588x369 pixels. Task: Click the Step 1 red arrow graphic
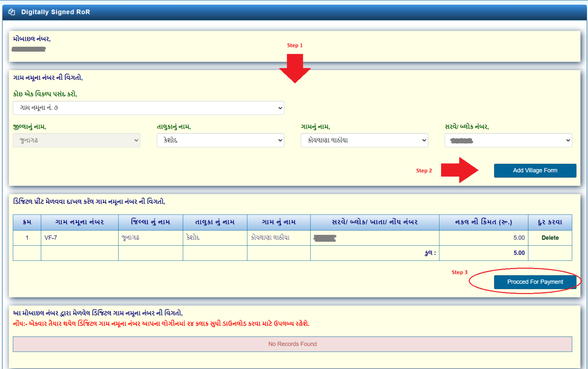click(295, 69)
